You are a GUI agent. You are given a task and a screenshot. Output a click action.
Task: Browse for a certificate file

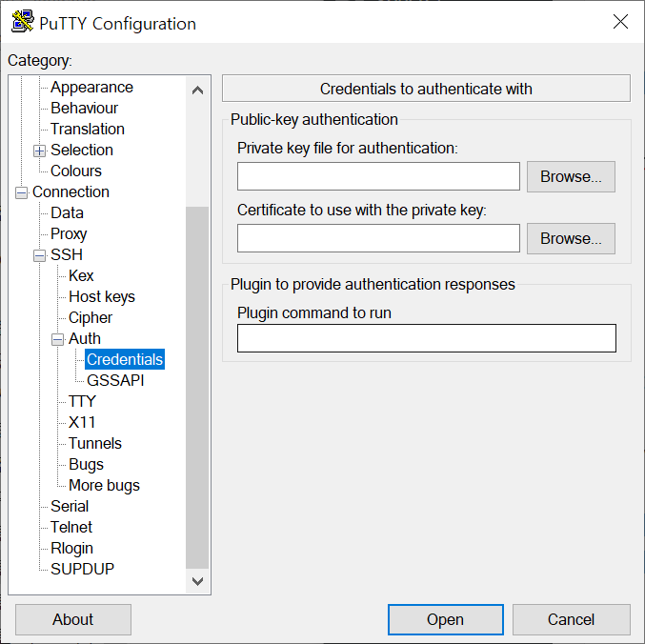(x=571, y=239)
